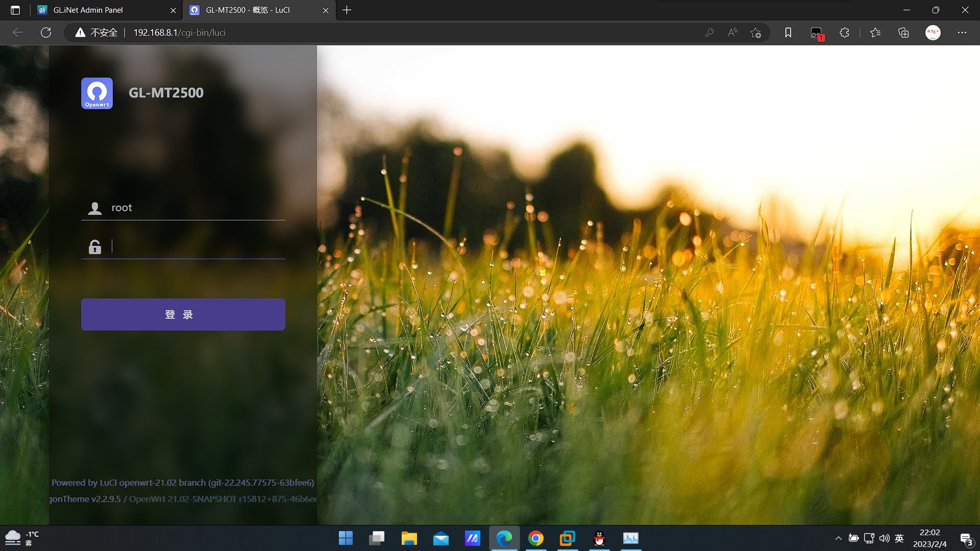The height and width of the screenshot is (551, 980).
Task: Click the OpenWrt logo icon
Action: pos(97,93)
